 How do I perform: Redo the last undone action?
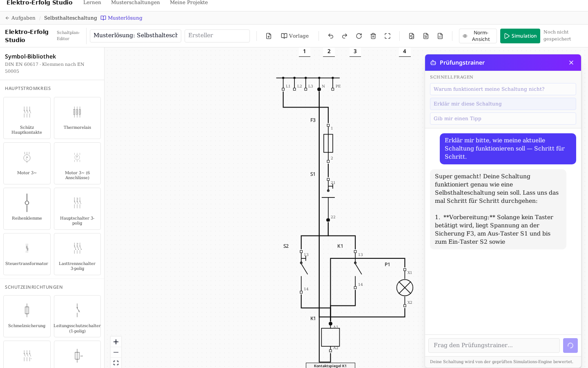(x=345, y=36)
